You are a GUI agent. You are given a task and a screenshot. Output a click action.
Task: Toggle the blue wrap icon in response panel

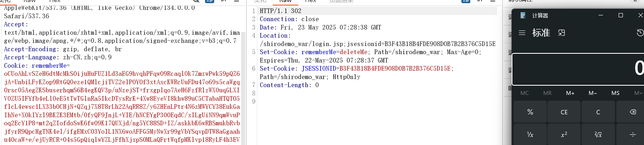(x=466, y=1)
